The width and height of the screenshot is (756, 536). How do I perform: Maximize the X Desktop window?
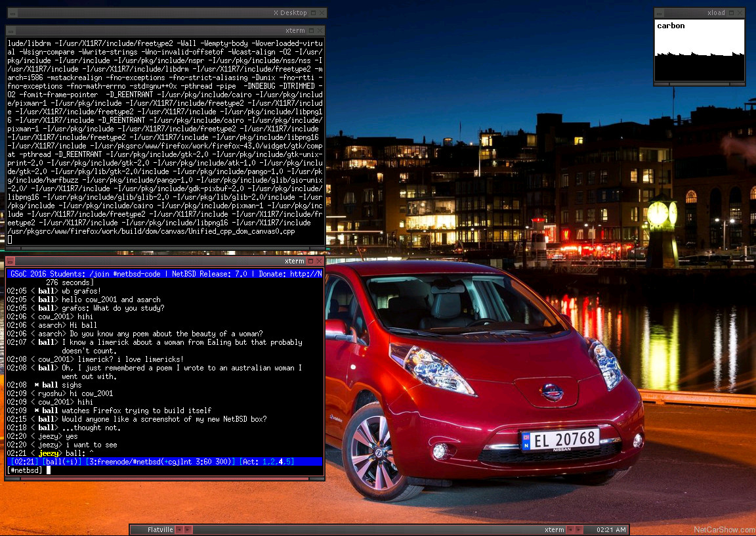click(314, 13)
